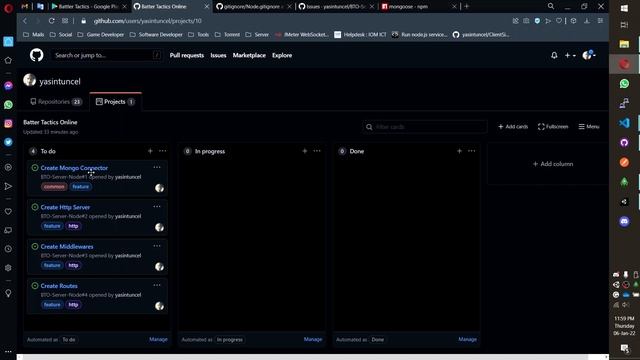
Task: Open the Create Routes issue
Action: [x=59, y=286]
